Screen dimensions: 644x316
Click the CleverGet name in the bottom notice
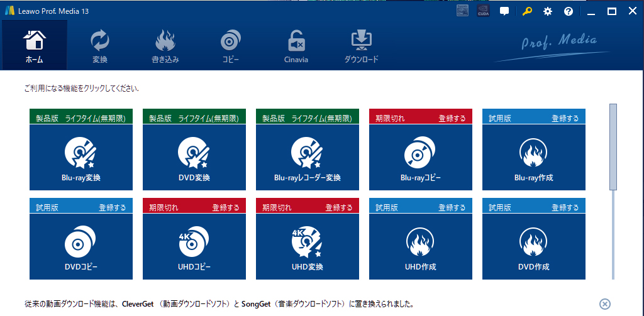point(138,304)
